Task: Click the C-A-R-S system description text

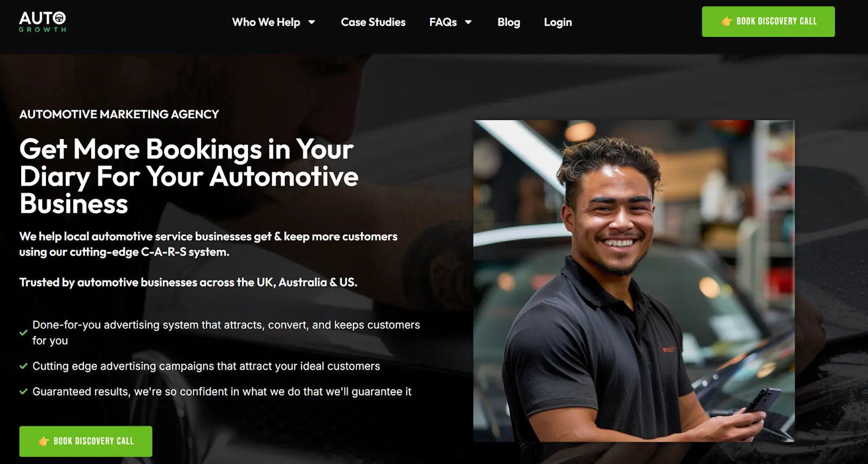Action: 208,244
